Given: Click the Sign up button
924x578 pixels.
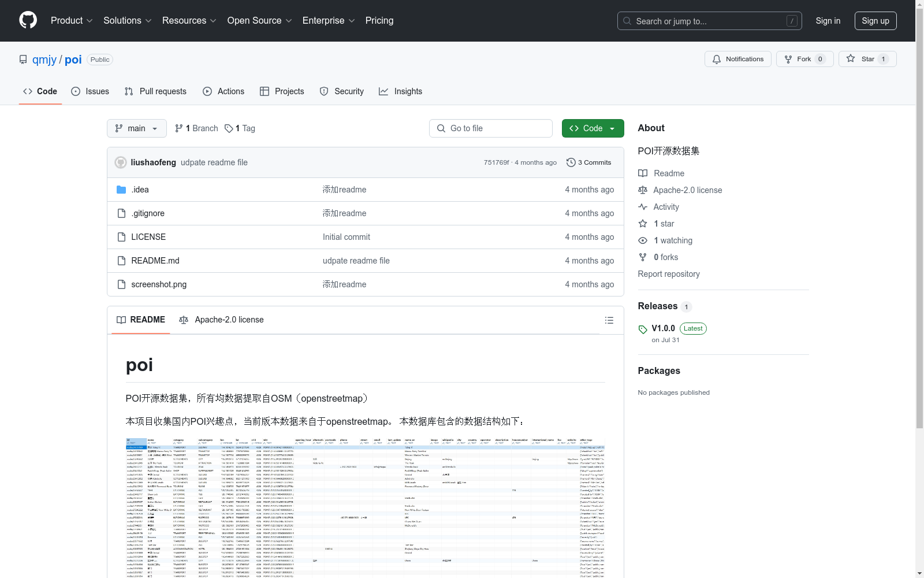Looking at the screenshot, I should click(x=875, y=21).
